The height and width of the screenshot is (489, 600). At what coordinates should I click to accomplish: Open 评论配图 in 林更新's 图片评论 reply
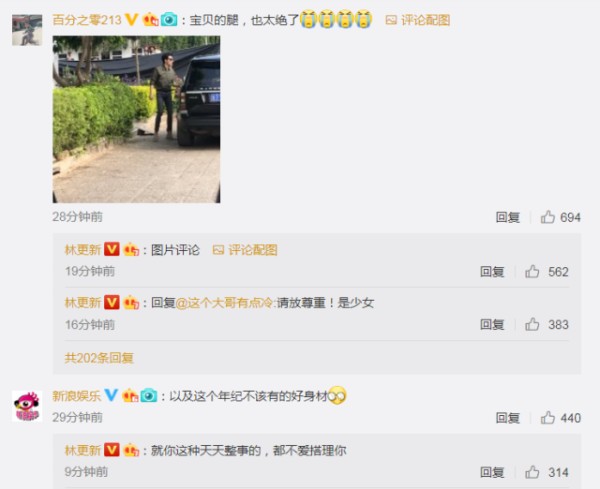click(x=245, y=250)
